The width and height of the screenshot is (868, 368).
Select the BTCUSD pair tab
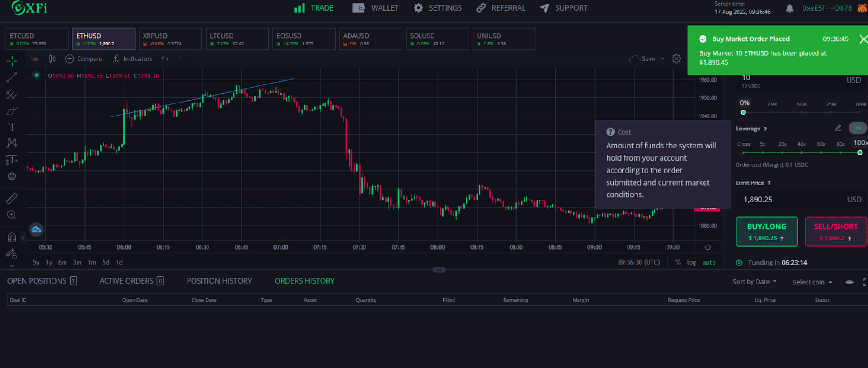[37, 39]
